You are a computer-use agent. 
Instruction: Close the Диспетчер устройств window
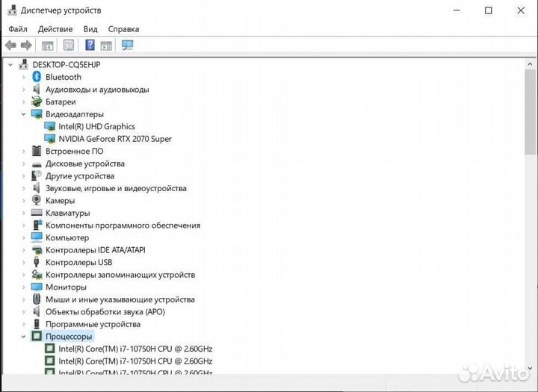click(x=521, y=10)
